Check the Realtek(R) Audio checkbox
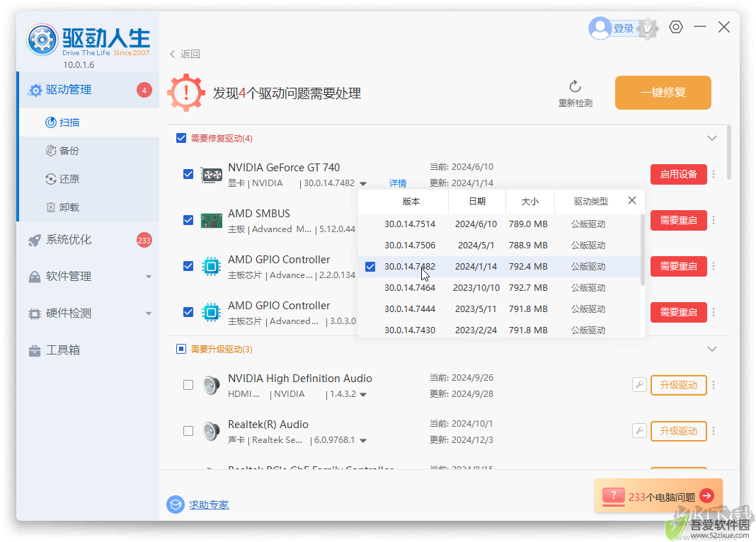756x542 pixels. pos(188,431)
